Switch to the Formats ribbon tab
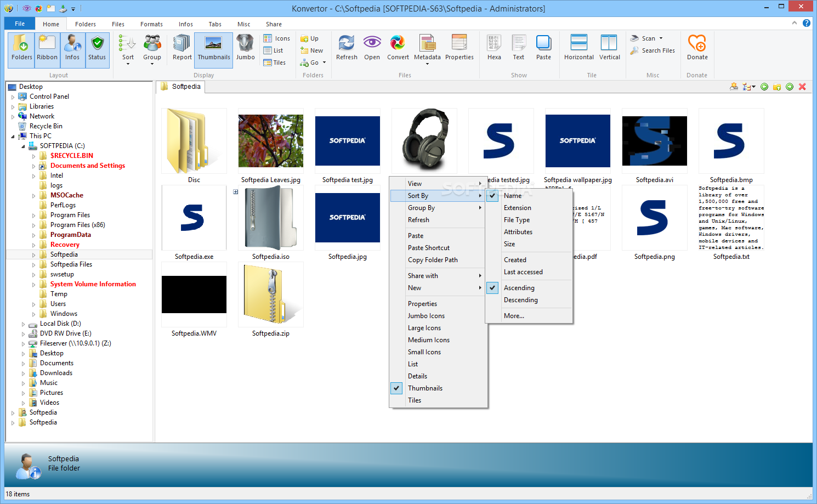817x504 pixels. pos(151,24)
